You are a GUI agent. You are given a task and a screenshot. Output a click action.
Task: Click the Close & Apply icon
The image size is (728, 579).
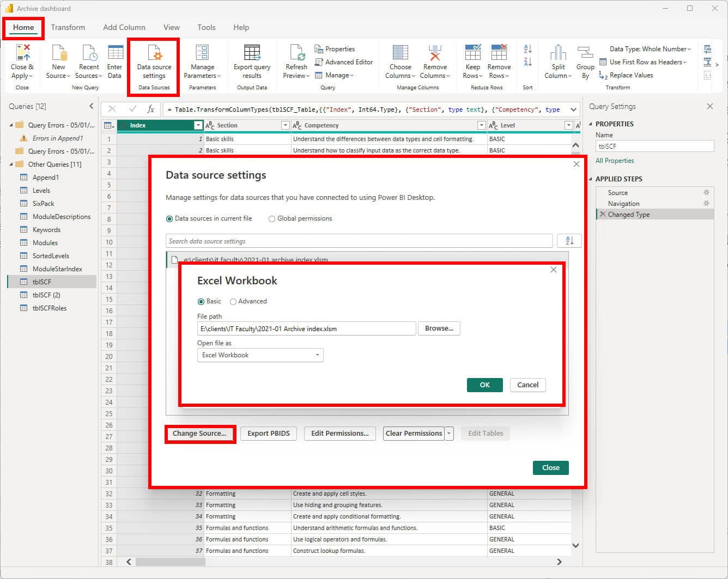(x=22, y=53)
